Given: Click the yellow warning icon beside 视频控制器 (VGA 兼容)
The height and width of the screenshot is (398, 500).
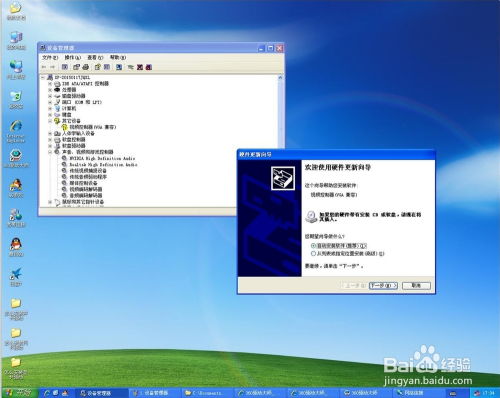Looking at the screenshot, I should coord(65,127).
